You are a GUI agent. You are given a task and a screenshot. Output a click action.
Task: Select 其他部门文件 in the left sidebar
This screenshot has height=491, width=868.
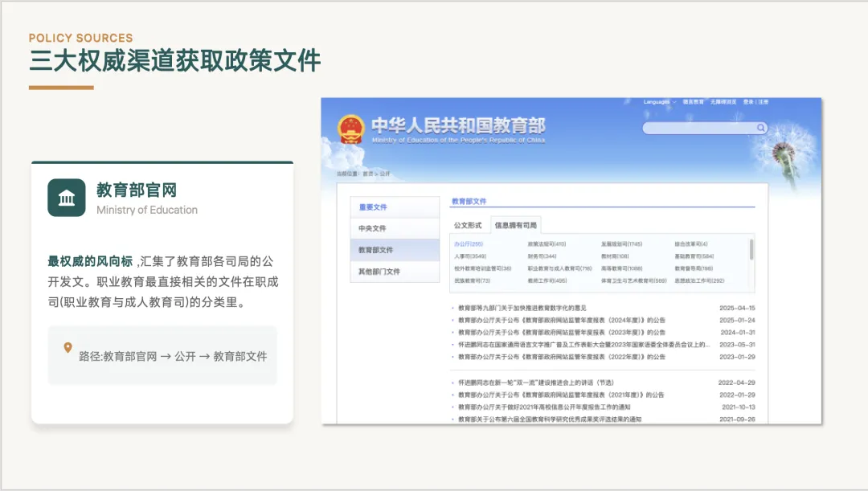(395, 272)
